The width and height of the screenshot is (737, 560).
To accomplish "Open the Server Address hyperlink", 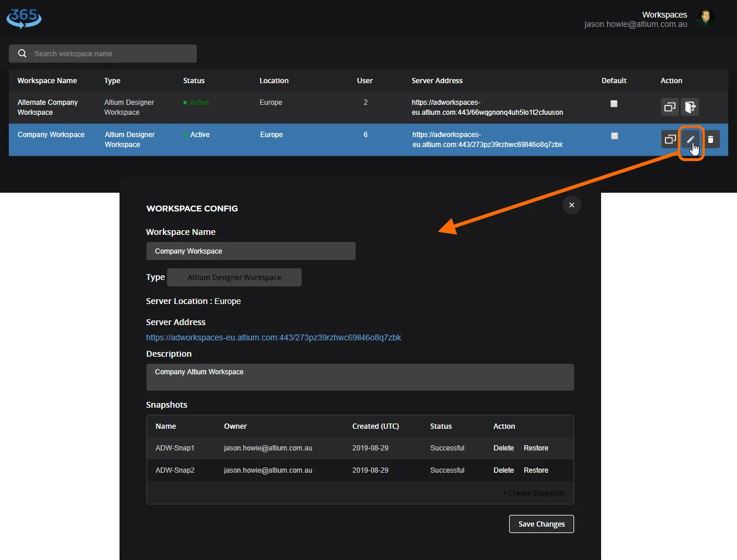I will (273, 337).
